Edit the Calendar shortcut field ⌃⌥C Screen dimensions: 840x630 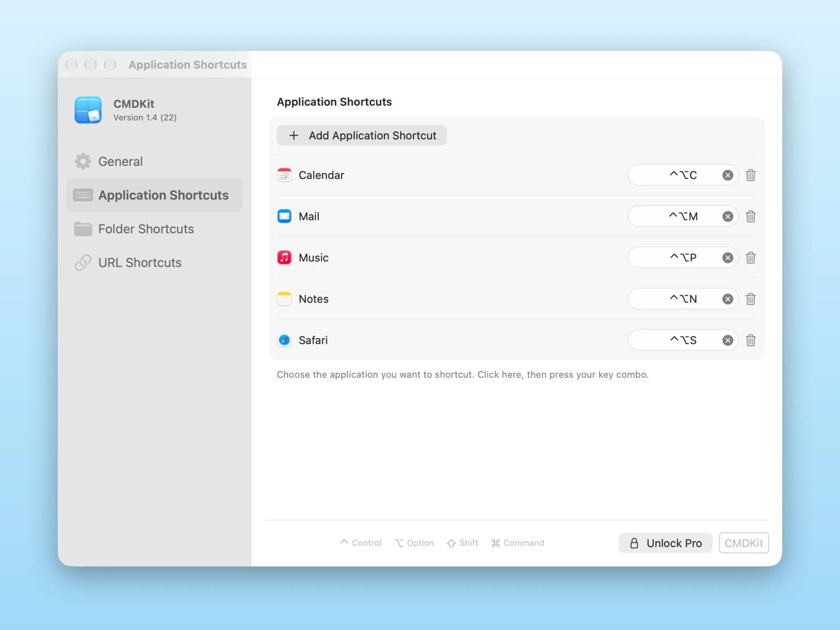(683, 175)
